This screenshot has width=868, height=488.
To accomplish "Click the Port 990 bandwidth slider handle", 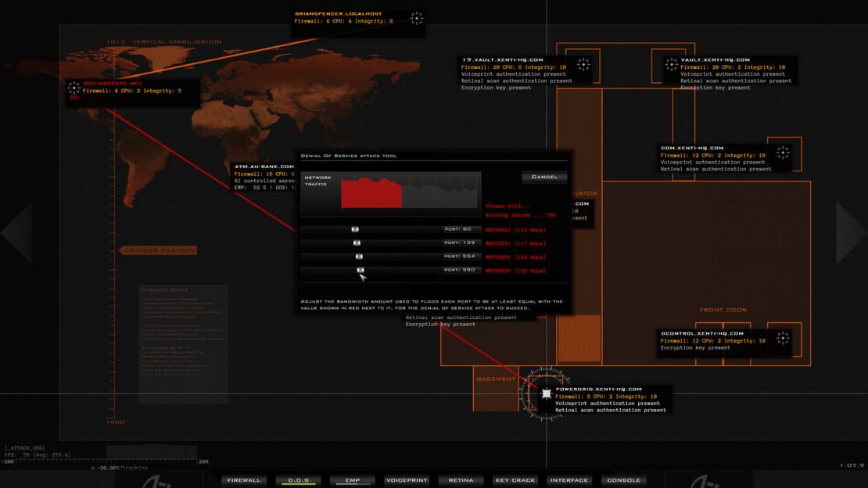I will pos(360,270).
